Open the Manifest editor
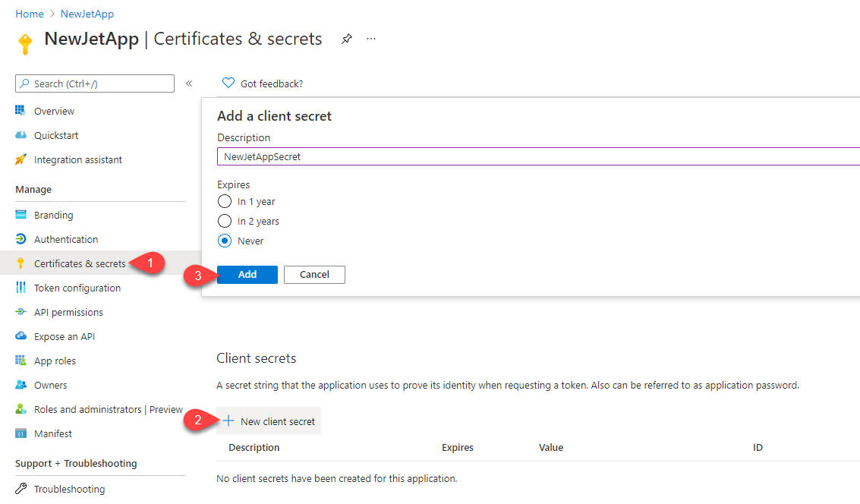This screenshot has width=860, height=504. coord(52,434)
